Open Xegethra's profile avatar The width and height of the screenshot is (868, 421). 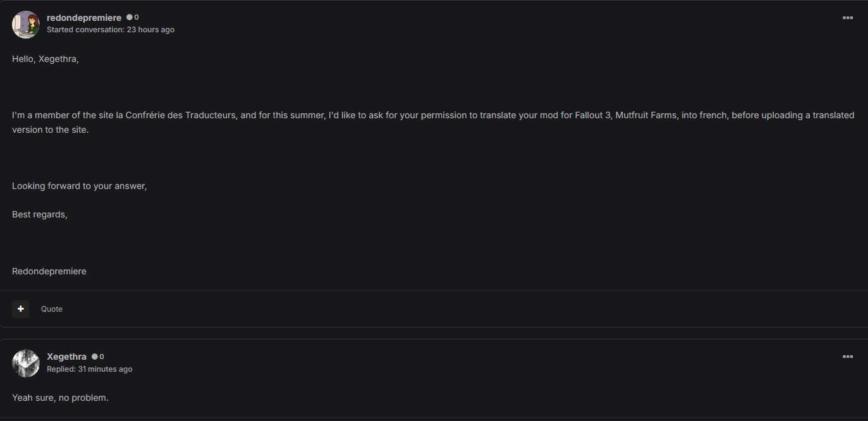26,363
